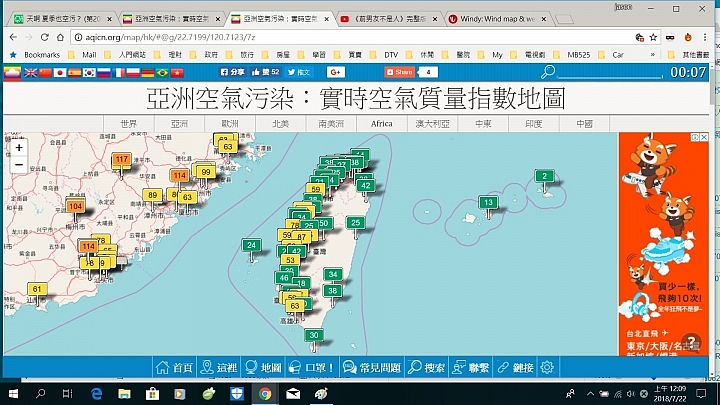720x405 pixels.
Task: Click the AQI marker showing 61
Action: [37, 289]
